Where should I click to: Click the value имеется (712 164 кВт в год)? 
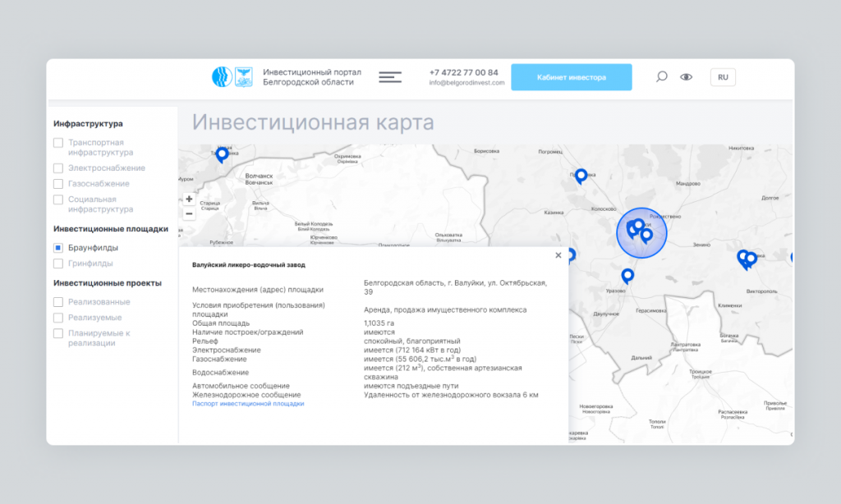(412, 351)
